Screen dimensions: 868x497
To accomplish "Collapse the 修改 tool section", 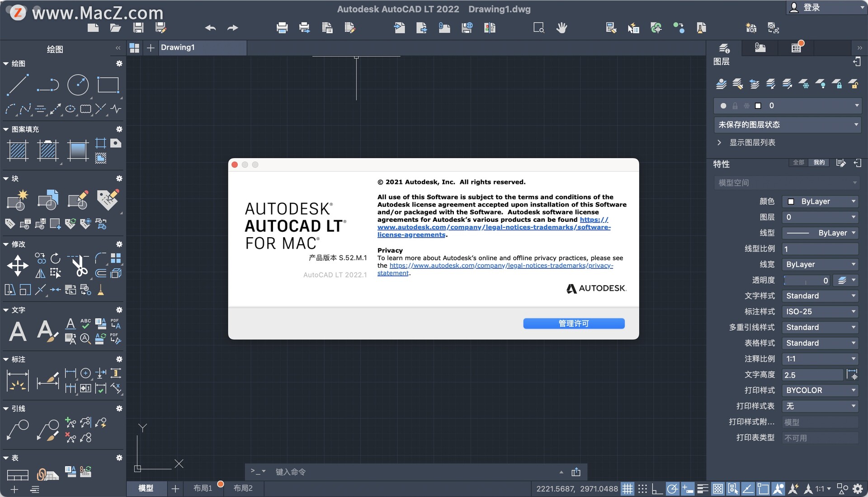I will click(6, 244).
